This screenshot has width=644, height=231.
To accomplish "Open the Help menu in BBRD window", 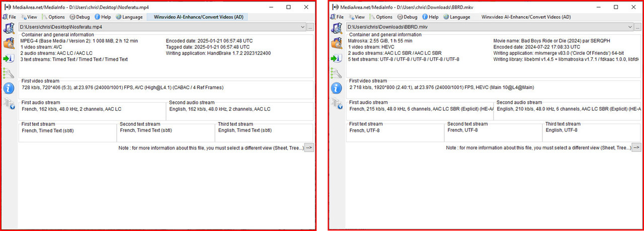I will point(430,17).
